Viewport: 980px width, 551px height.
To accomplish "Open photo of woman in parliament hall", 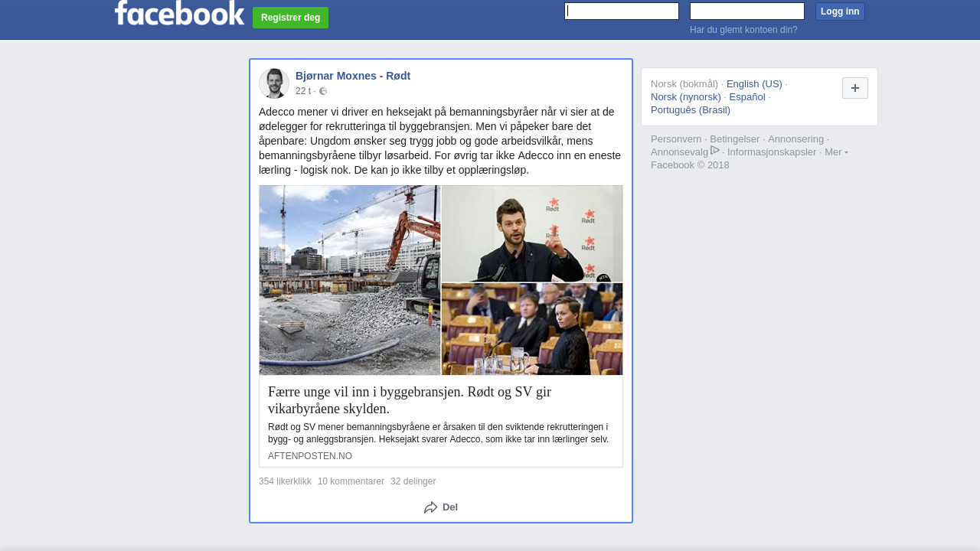I will click(532, 329).
